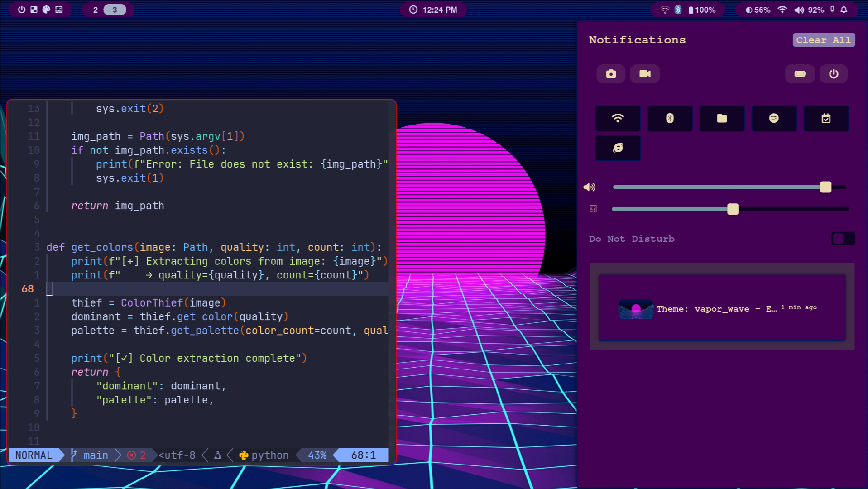Click the Linux penguin icon in statusline
Image resolution: width=868 pixels, height=489 pixels.
(218, 455)
